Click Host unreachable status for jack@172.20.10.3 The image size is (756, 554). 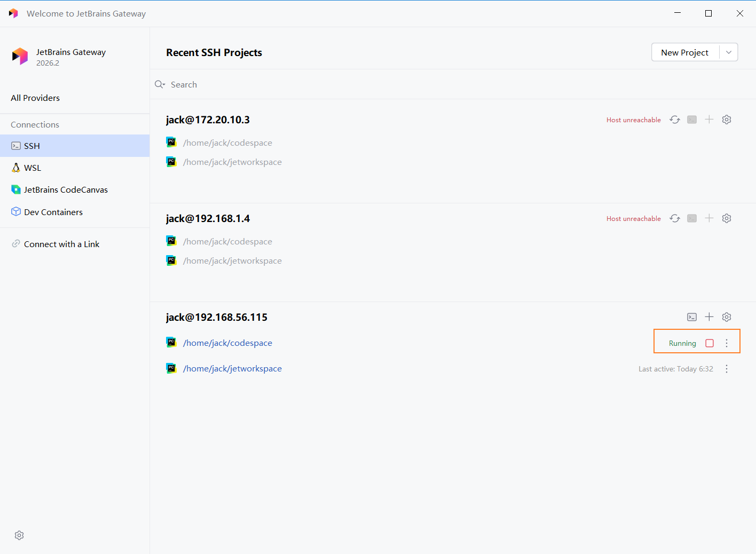(634, 120)
